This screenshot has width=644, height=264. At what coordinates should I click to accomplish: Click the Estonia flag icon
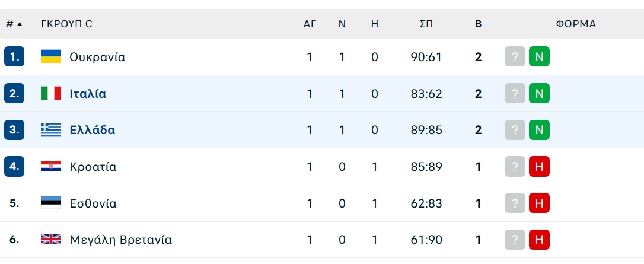coord(51,203)
